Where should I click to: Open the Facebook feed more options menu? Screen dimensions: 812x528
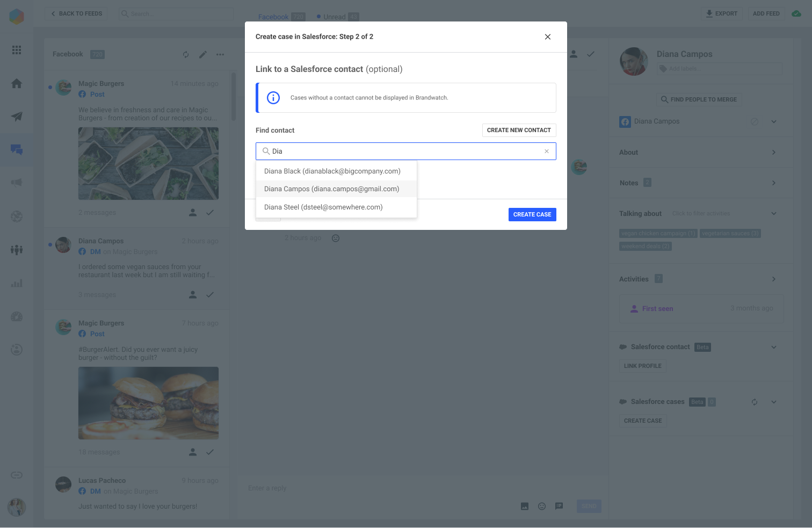(220, 55)
